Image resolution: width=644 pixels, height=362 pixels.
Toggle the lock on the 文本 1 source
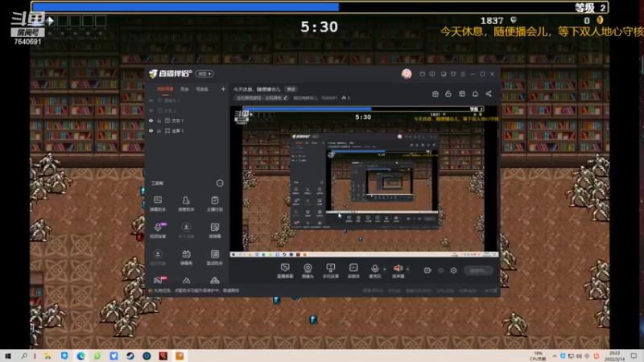tap(159, 121)
